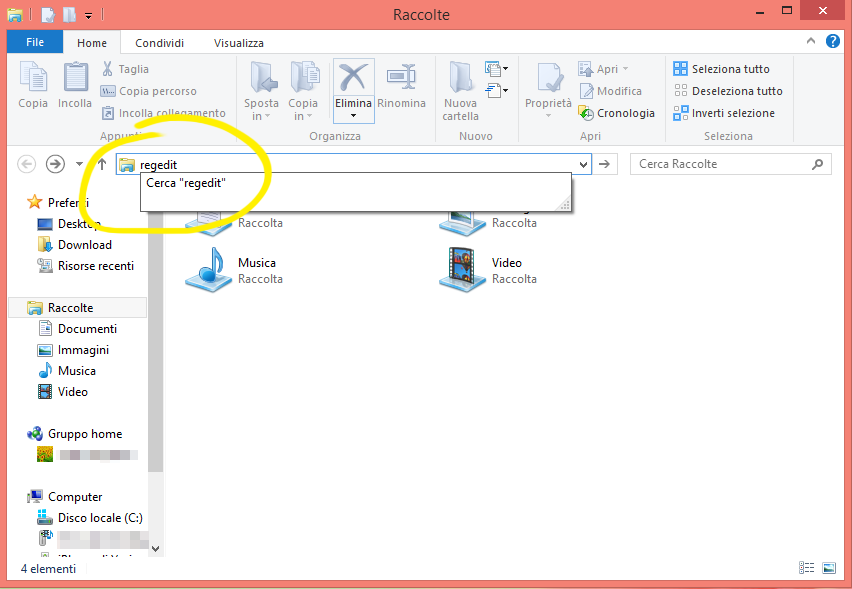The height and width of the screenshot is (589, 852).
Task: Open the easy access dropdown icon
Action: pos(497,90)
